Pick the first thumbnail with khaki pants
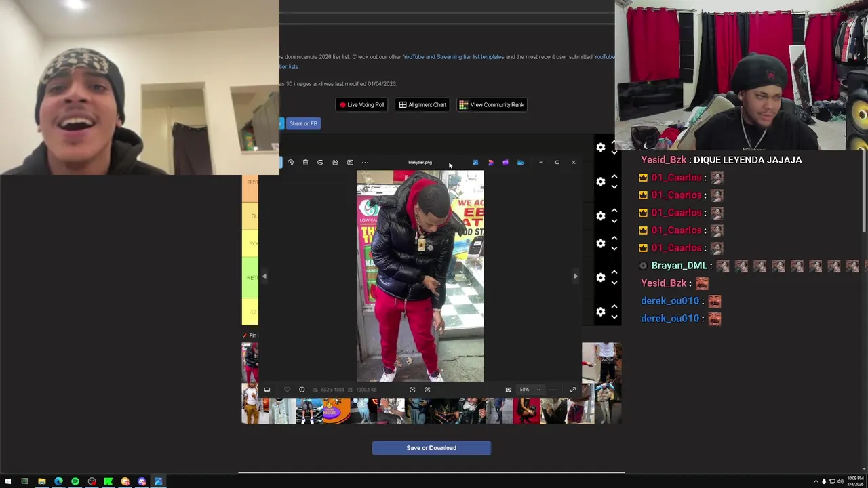The height and width of the screenshot is (488, 868). click(x=250, y=404)
